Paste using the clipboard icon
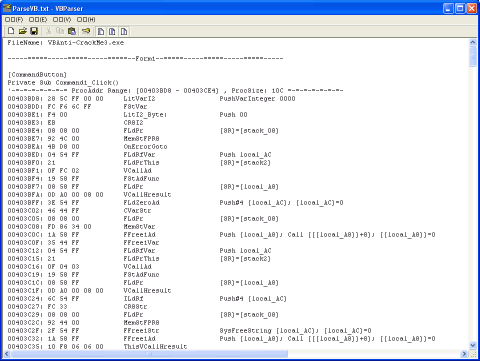Image resolution: width=480 pixels, height=361 pixels. click(72, 31)
